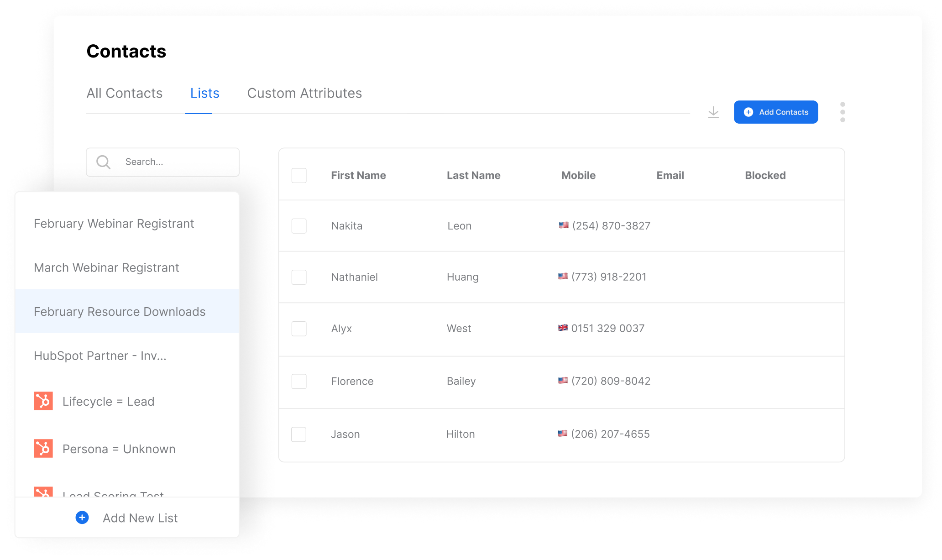Image resolution: width=942 pixels, height=560 pixels.
Task: Click the HubSpot icon beside Persona = Unknown
Action: pyautogui.click(x=43, y=449)
